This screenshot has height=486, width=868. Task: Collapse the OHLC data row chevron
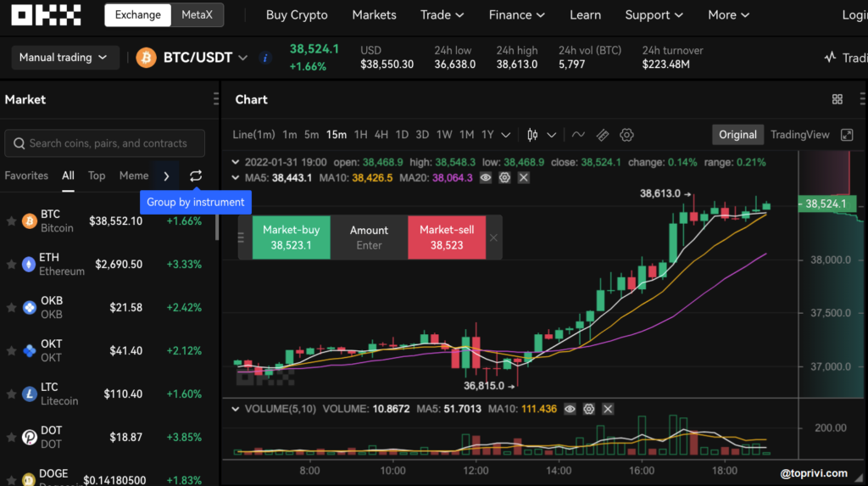tap(236, 162)
